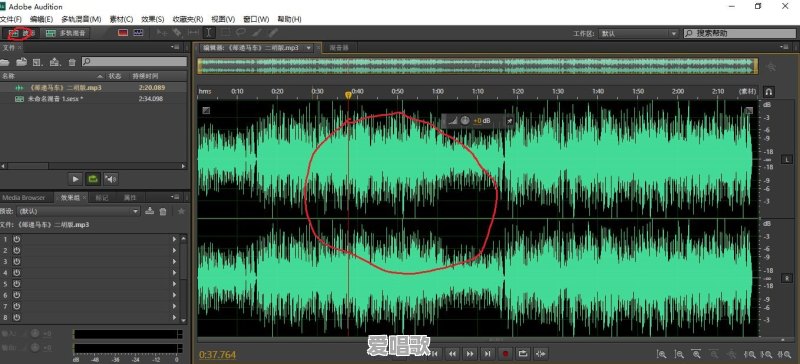Toggle auto-play speaker in Files panel

111,179
